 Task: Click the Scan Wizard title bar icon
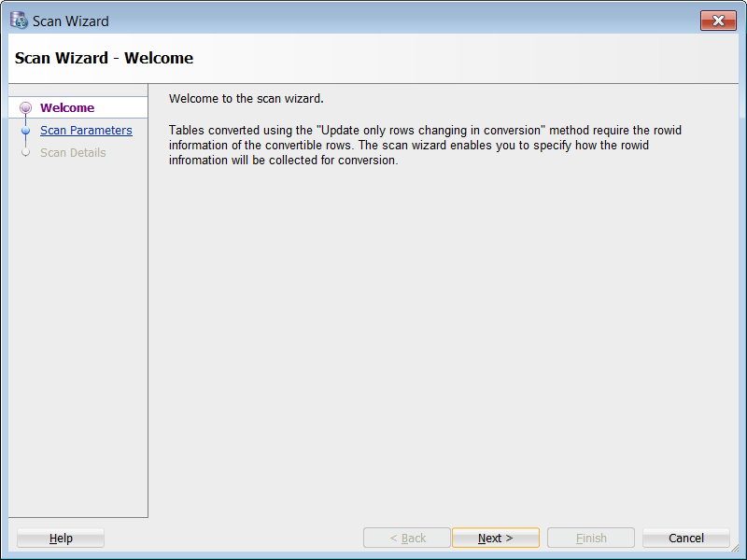click(19, 21)
